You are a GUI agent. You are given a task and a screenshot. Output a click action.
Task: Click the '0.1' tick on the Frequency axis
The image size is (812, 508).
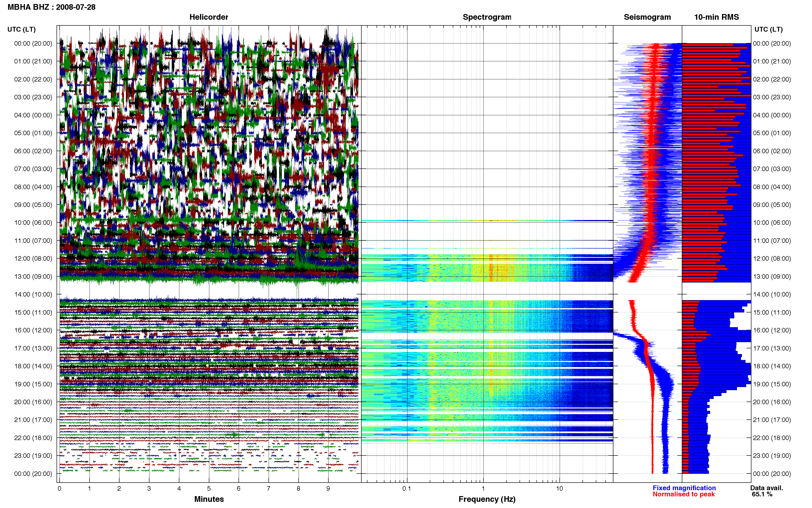click(407, 489)
